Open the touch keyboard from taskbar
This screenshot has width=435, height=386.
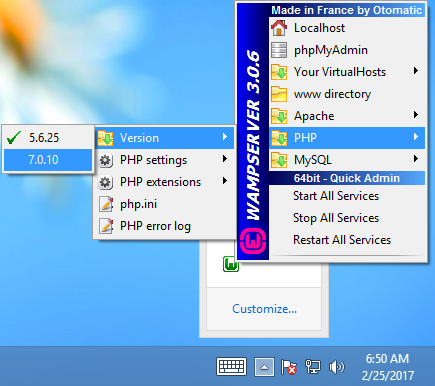tap(231, 367)
